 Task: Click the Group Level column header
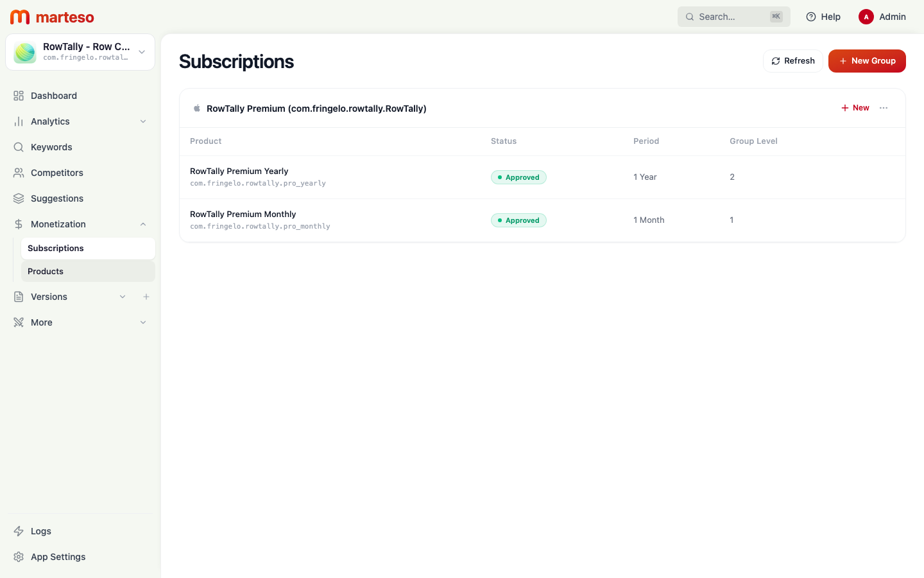tap(753, 141)
